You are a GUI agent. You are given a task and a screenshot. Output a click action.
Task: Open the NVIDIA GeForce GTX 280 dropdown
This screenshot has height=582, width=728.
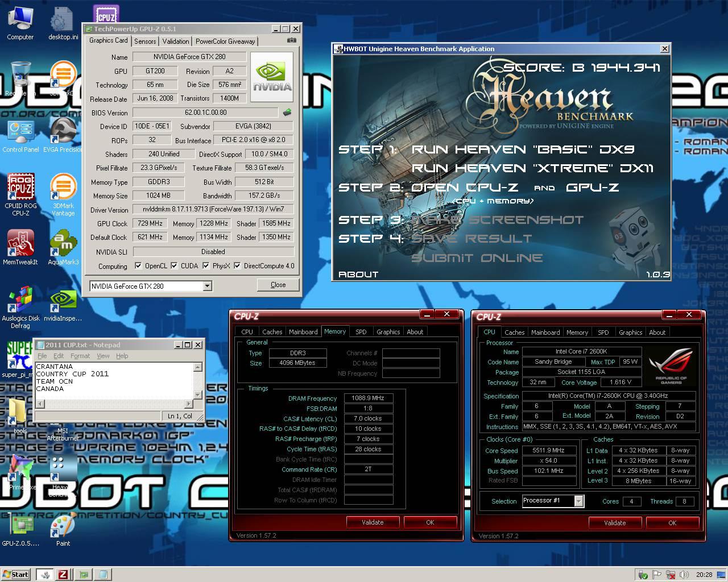pyautogui.click(x=207, y=286)
